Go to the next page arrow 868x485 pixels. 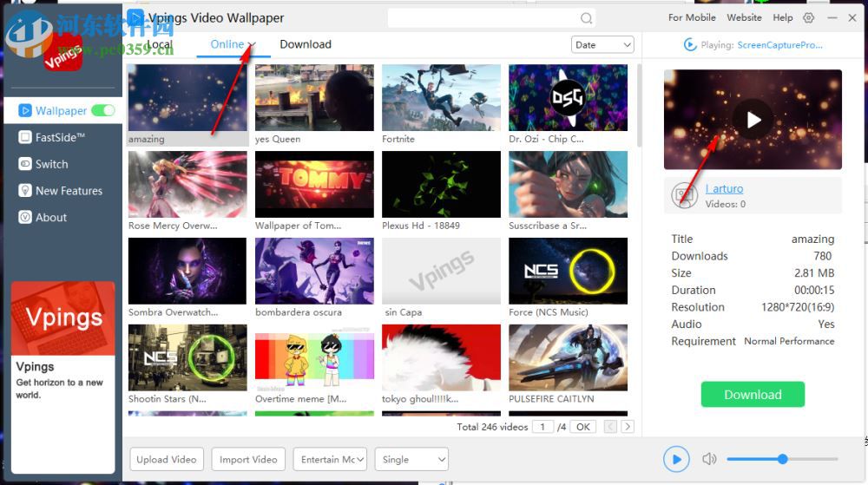628,426
